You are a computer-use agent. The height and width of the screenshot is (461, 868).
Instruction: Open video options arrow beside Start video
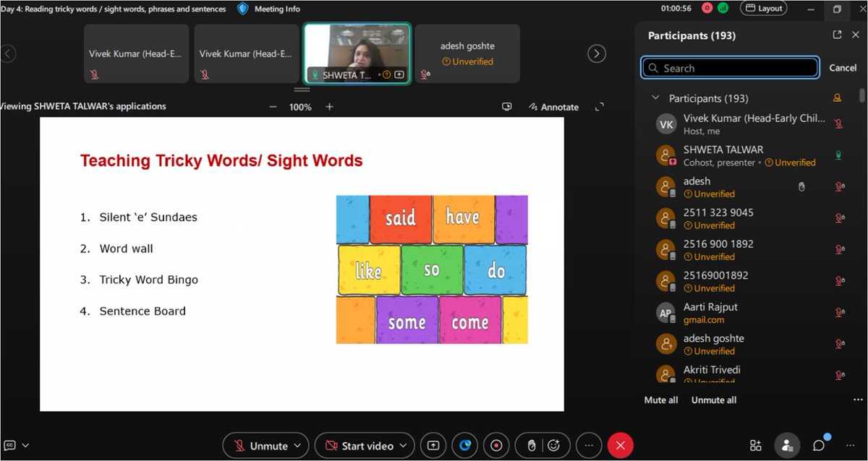(403, 446)
